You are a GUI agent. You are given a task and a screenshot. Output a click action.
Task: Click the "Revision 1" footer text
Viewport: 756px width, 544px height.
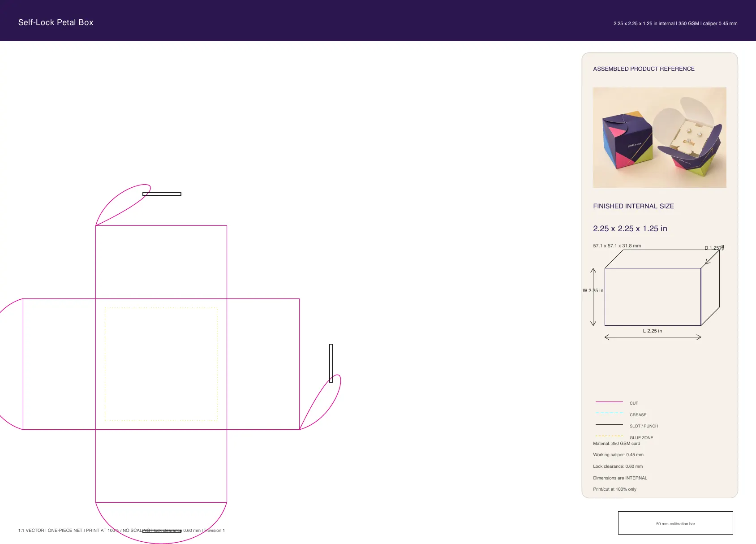point(215,531)
